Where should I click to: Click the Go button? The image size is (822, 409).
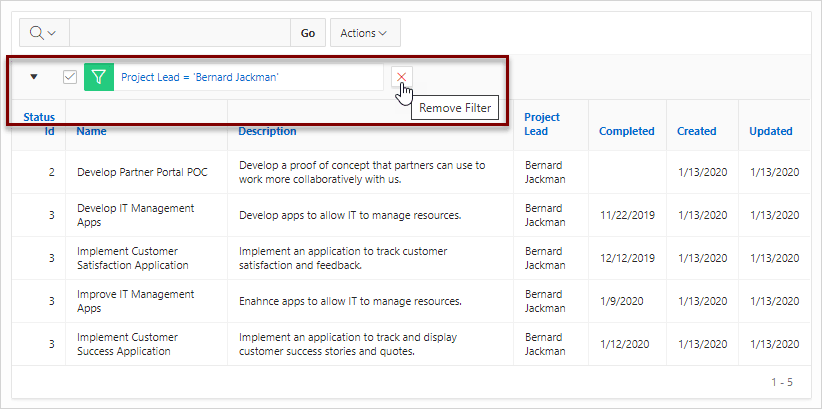pyautogui.click(x=308, y=33)
